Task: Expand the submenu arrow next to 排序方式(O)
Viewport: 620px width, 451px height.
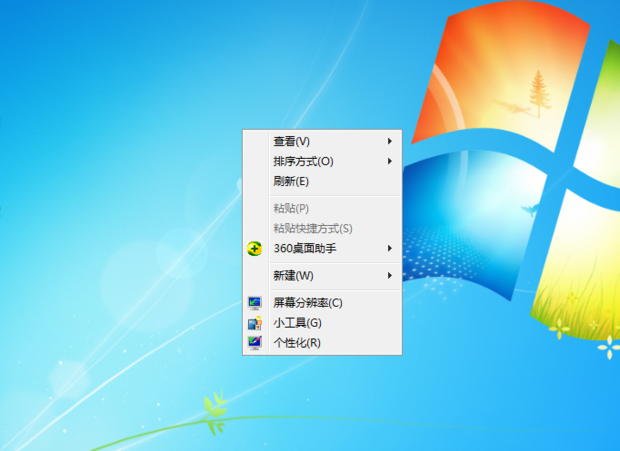Action: [x=390, y=161]
